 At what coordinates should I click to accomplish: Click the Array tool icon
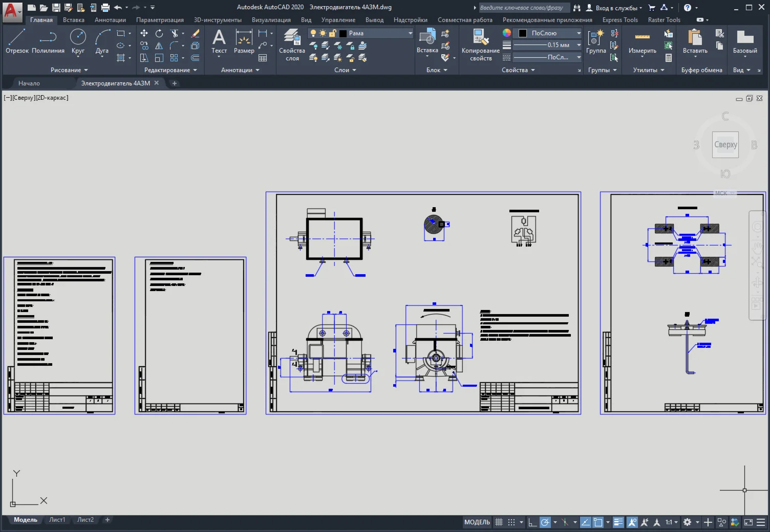[x=175, y=58]
